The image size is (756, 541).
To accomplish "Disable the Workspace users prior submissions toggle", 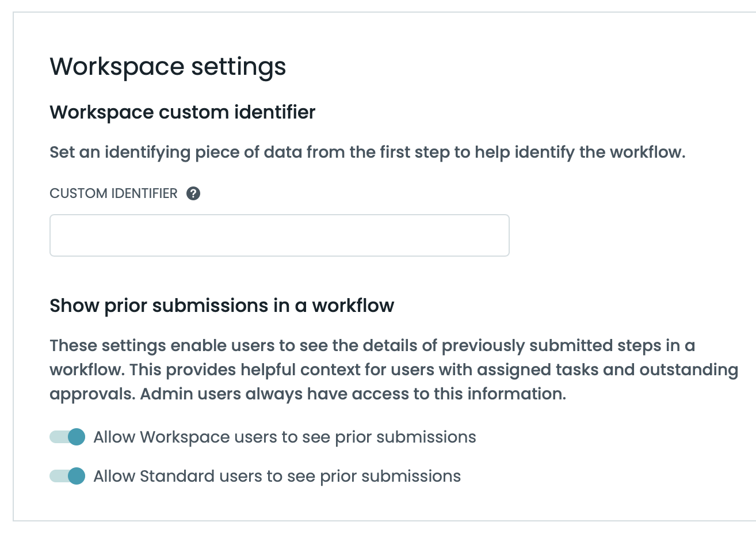I will point(68,437).
